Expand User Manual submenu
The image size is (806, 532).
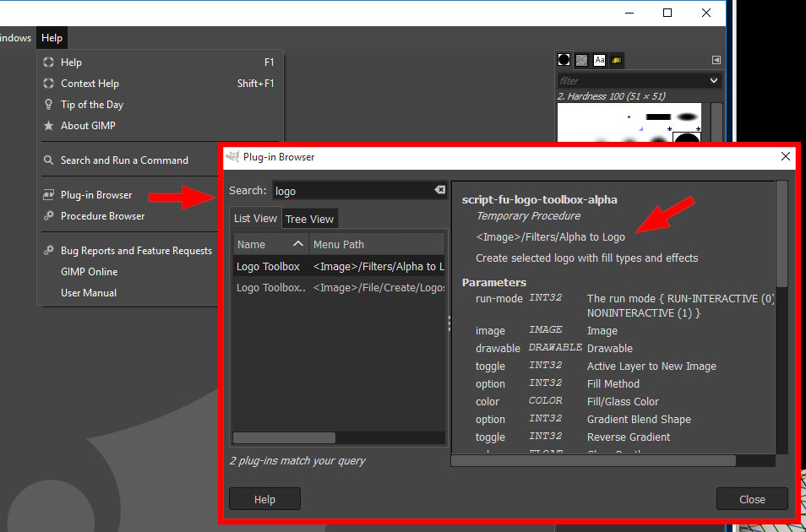(x=129, y=292)
